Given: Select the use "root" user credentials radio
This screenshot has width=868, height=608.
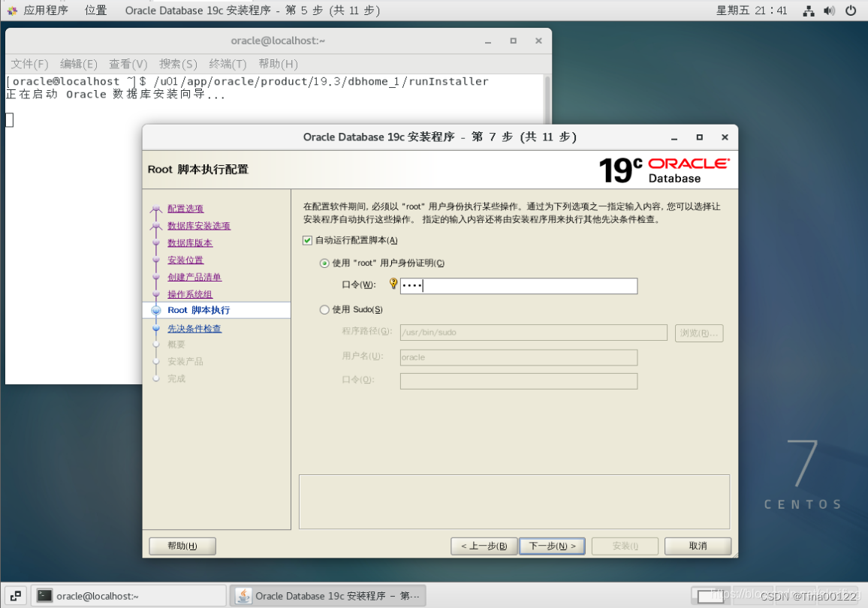Looking at the screenshot, I should (x=324, y=263).
